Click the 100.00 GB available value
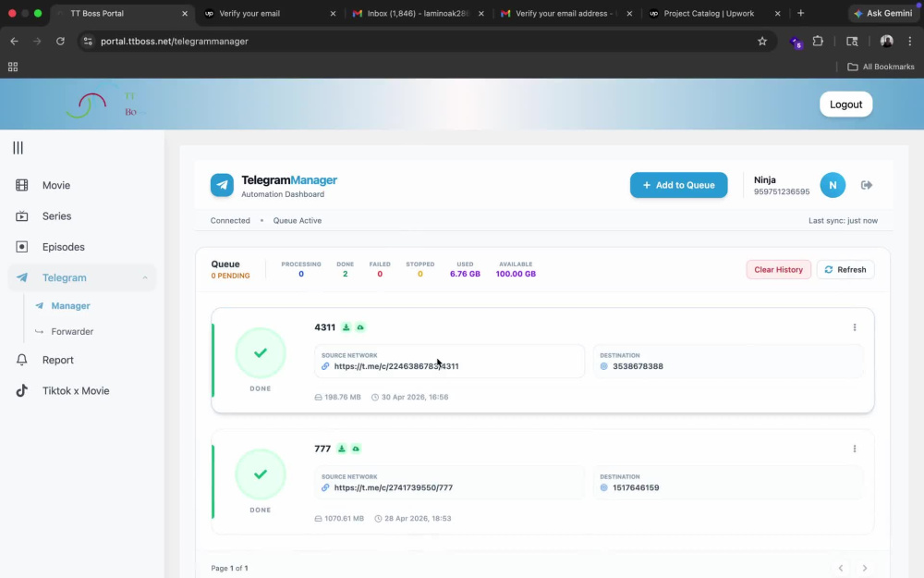Screen dimensions: 924x578 coord(516,274)
